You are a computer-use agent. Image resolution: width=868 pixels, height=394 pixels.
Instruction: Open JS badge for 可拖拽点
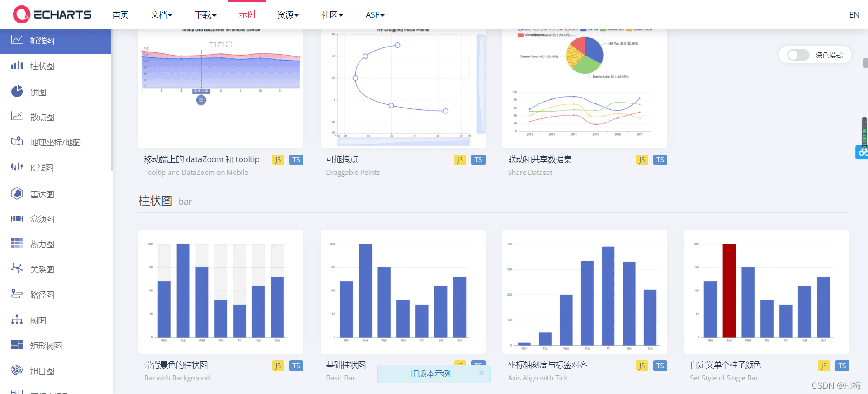460,160
